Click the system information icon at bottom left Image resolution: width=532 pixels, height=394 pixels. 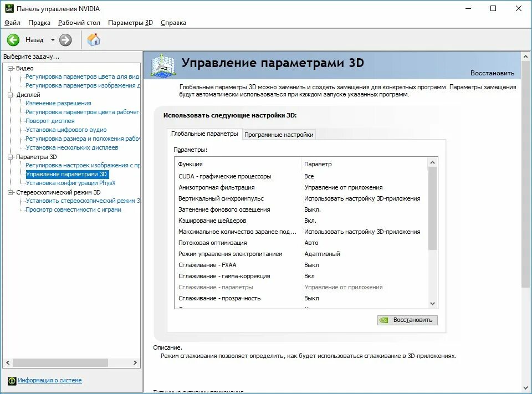tap(12, 381)
